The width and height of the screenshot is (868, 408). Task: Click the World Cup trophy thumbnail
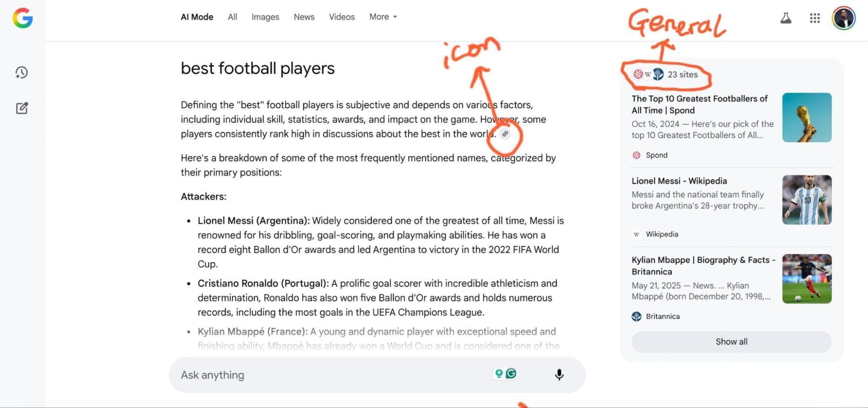[806, 117]
